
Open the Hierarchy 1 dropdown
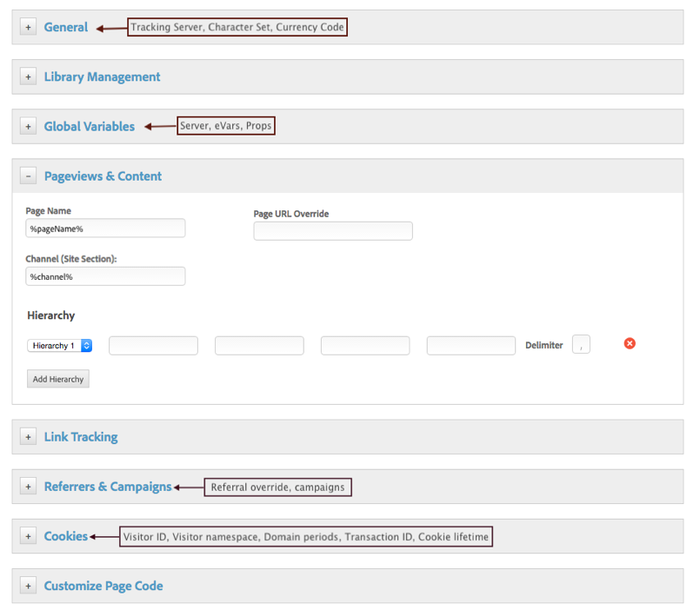click(59, 344)
